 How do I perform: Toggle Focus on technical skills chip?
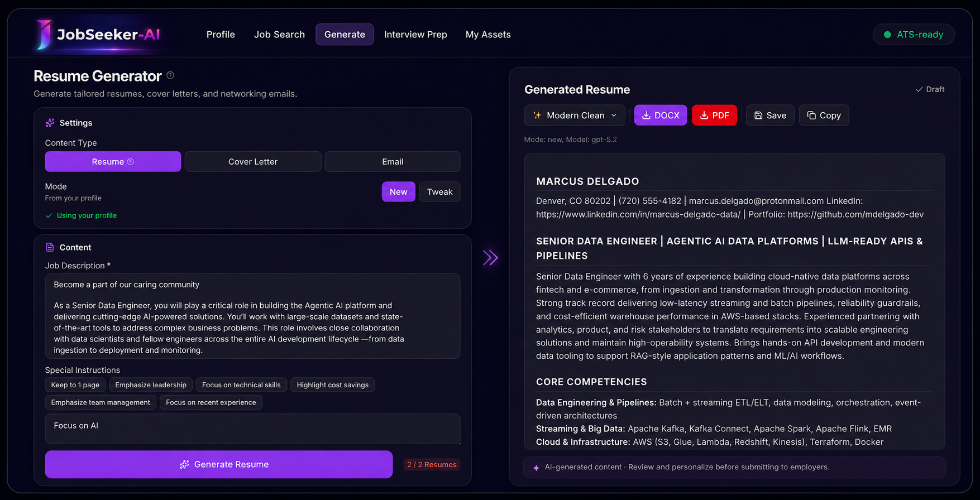pos(241,385)
